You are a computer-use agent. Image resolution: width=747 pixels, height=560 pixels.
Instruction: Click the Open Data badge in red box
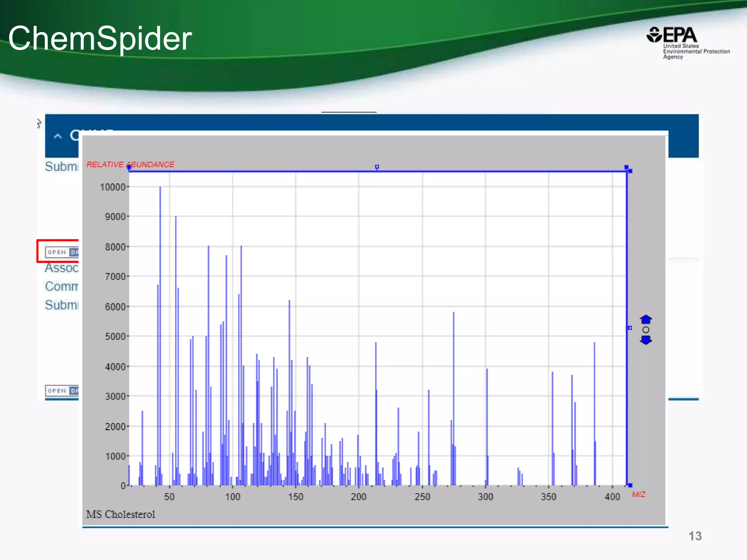pos(62,252)
